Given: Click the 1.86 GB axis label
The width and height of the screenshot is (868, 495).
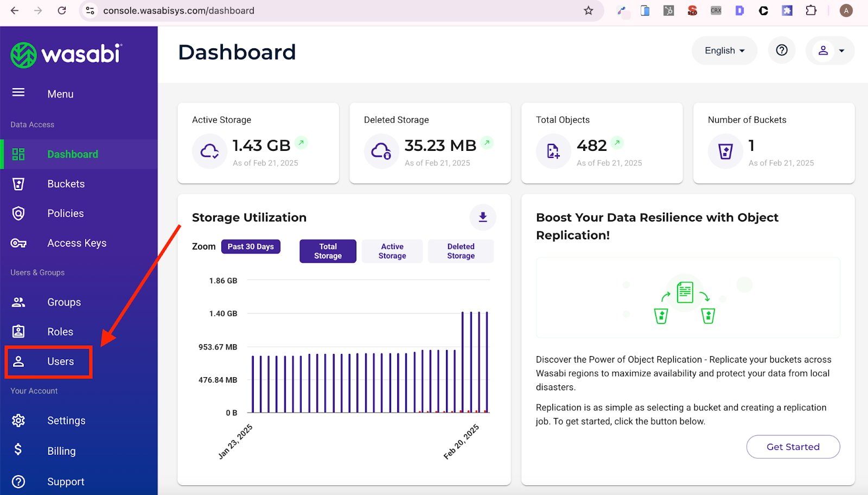Looking at the screenshot, I should click(x=223, y=281).
